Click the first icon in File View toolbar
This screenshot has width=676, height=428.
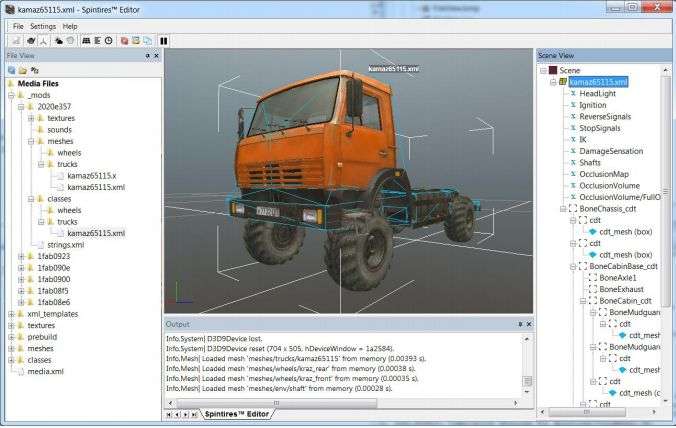[x=12, y=70]
